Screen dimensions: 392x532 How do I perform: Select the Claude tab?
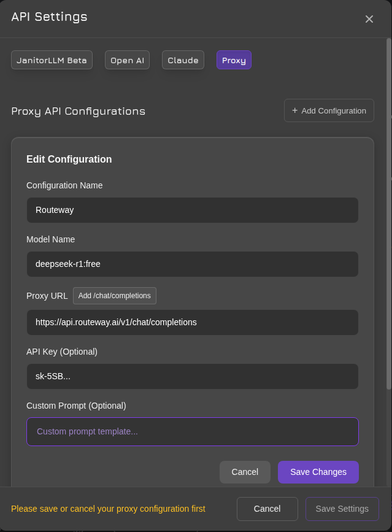pyautogui.click(x=183, y=60)
